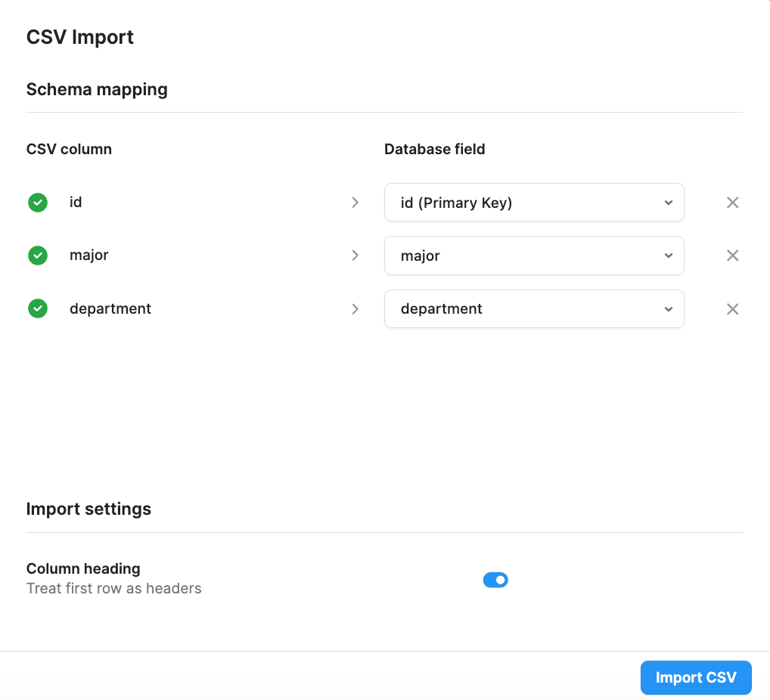Image resolution: width=770 pixels, height=700 pixels.
Task: Click the CSV column header label
Action: coord(70,149)
